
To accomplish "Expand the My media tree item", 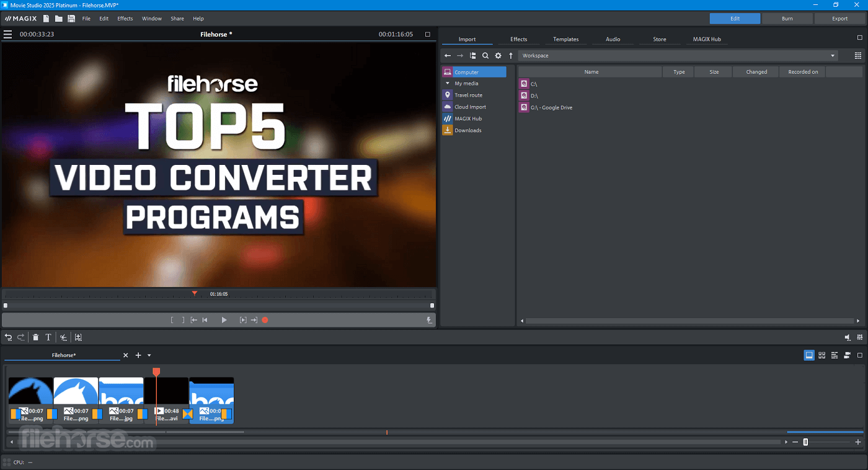I will [x=448, y=84].
